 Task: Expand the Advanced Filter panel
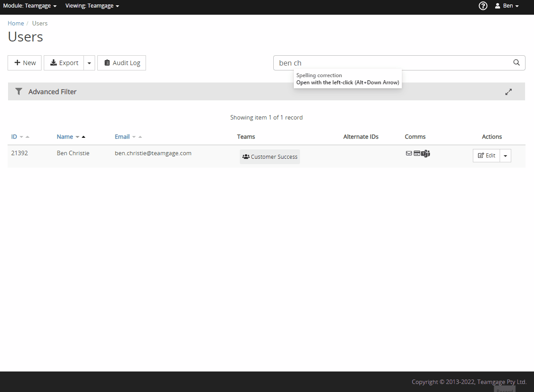pos(266,91)
